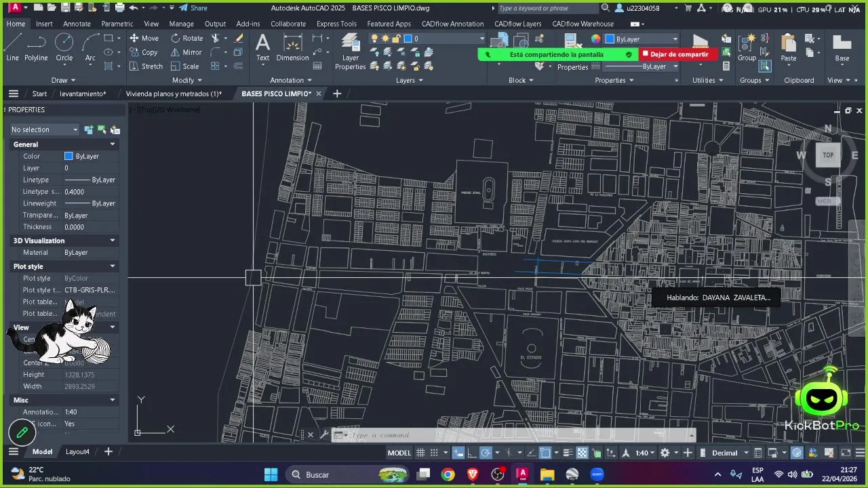This screenshot has width=868, height=488.
Task: Activate the Move command
Action: click(144, 38)
